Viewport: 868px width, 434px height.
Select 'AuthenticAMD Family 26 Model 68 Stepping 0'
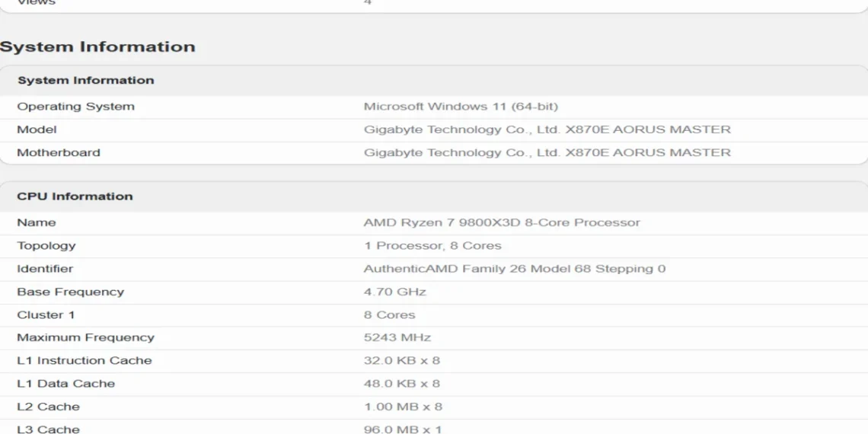(x=514, y=269)
